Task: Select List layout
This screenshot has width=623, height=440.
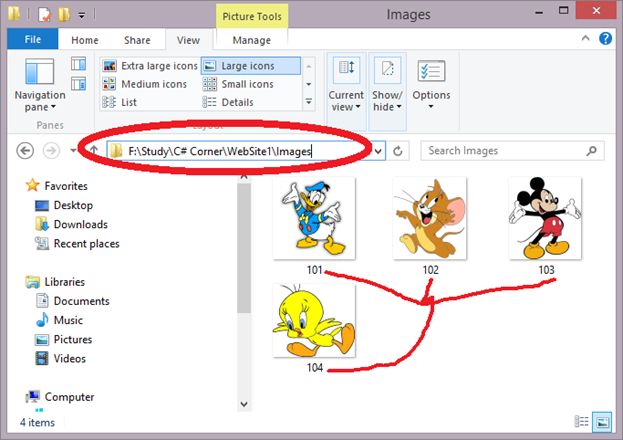Action: (119, 102)
